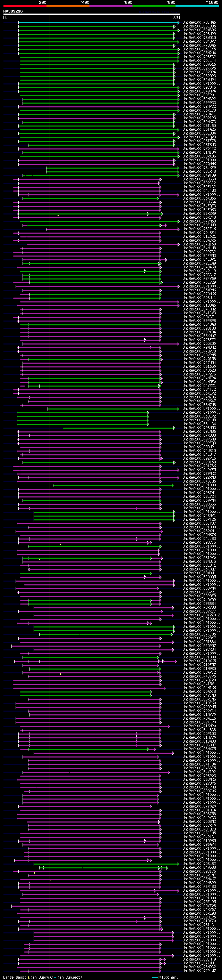Select the UniRef100_Q704T2 label

tap(199, 148)
